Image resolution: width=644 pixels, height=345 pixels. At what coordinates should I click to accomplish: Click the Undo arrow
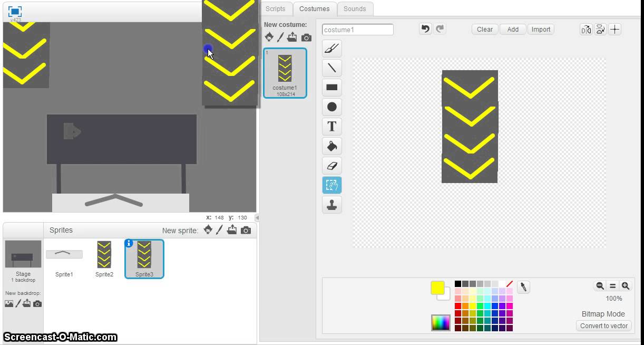[425, 29]
